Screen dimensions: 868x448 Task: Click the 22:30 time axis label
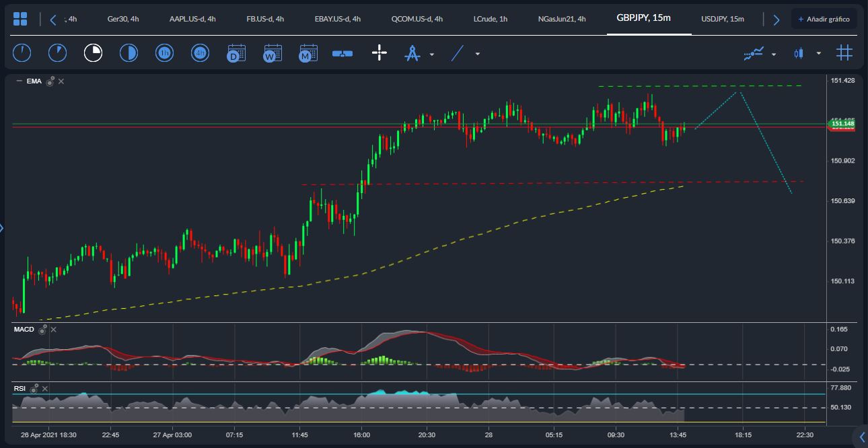pos(805,435)
